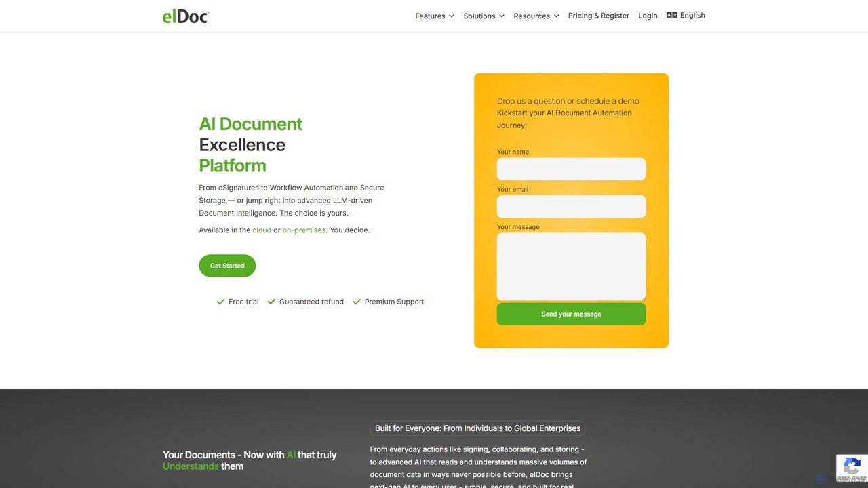Viewport: 868px width, 488px height.
Task: Click the Guaranteed refund checkmark icon
Action: 271,302
